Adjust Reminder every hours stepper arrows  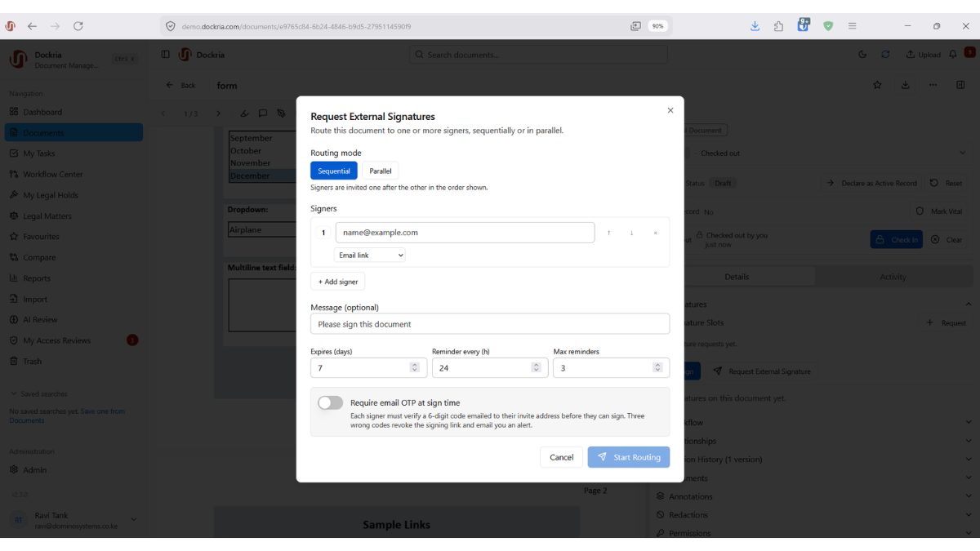(537, 368)
